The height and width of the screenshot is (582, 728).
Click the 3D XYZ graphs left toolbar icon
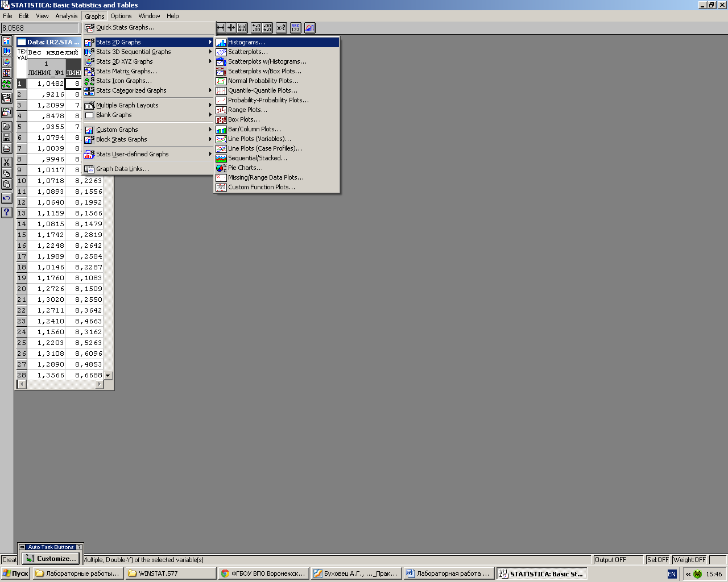(x=7, y=63)
